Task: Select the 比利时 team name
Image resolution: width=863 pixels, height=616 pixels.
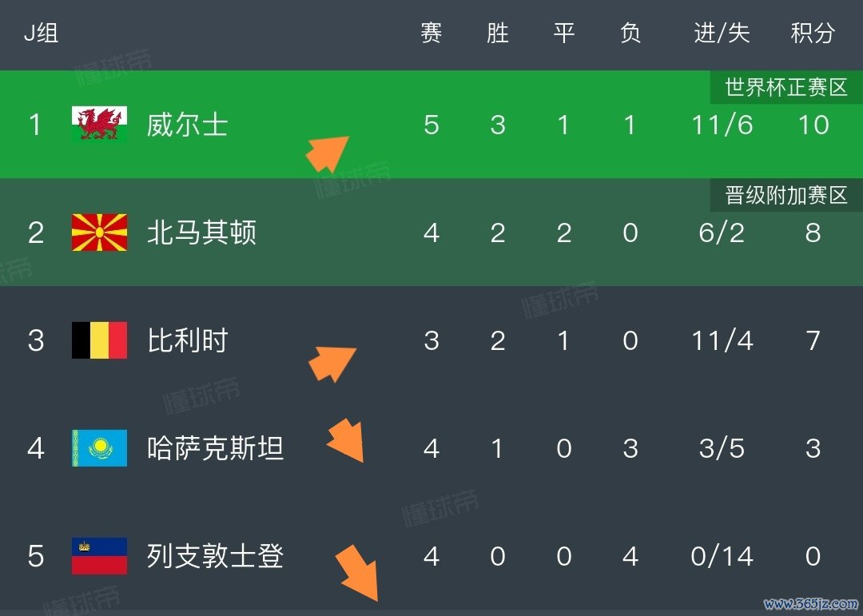Action: point(188,340)
